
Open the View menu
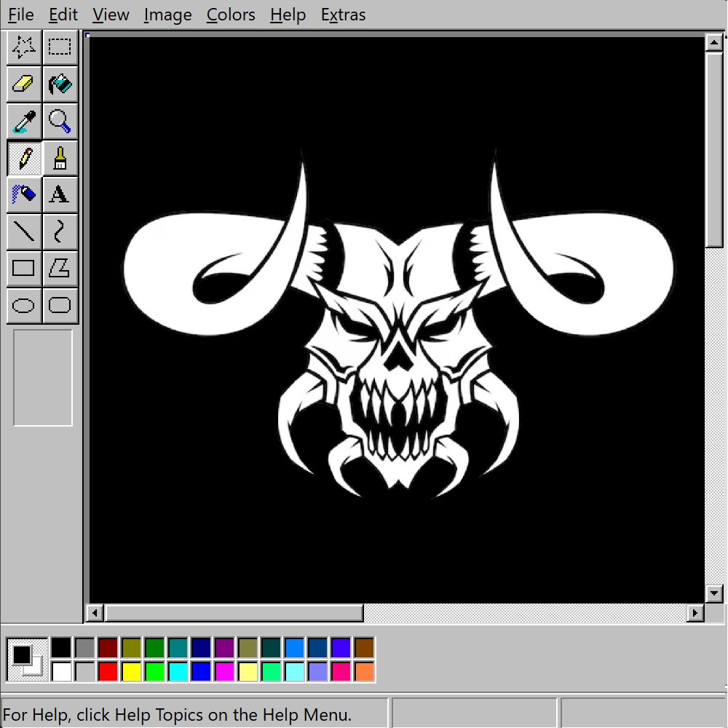[111, 15]
